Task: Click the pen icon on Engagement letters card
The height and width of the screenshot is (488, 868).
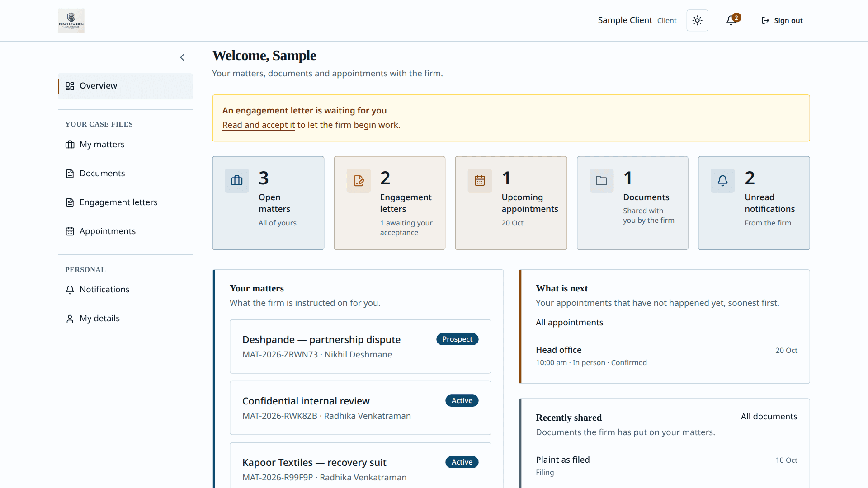Action: tap(359, 181)
